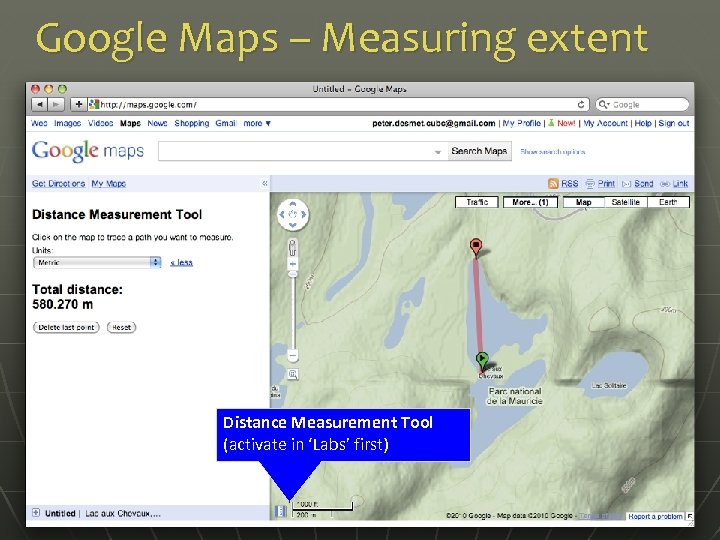Click the 'Lac Solitaire' map label
The width and height of the screenshot is (720, 540).
tap(609, 386)
